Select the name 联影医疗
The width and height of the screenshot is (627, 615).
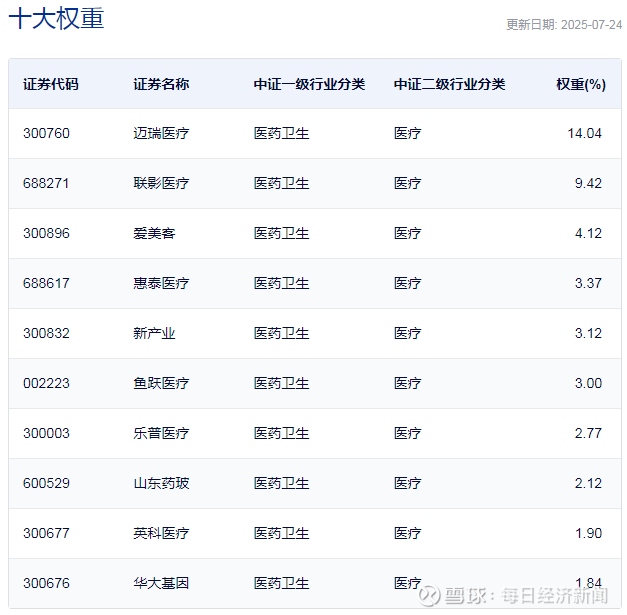coord(161,183)
